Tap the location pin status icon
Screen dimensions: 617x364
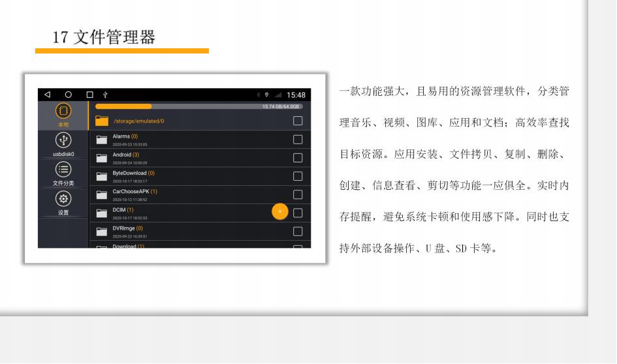pyautogui.click(x=267, y=95)
